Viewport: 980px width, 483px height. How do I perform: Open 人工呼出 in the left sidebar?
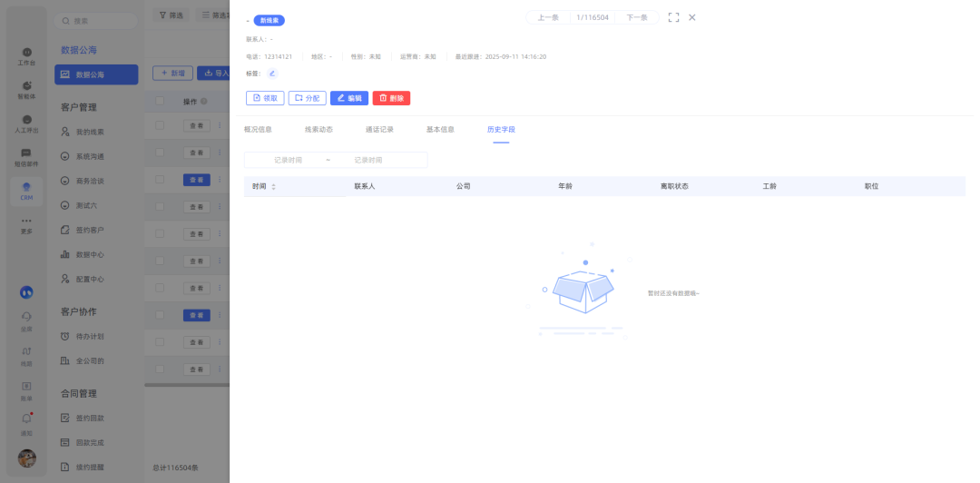[x=26, y=124]
